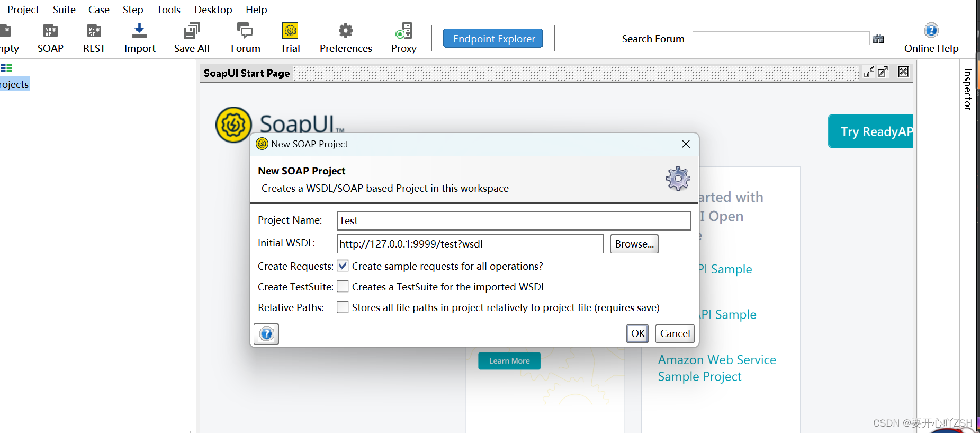Click the SoapUI Start Page title tab
Viewport: 980px width, 433px height.
click(x=247, y=73)
